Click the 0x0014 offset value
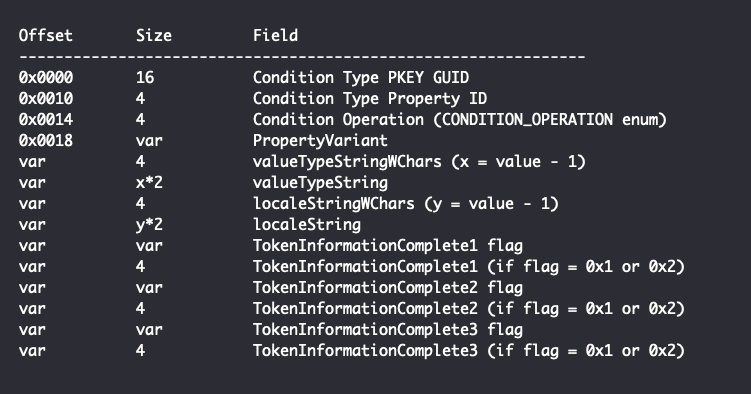This screenshot has height=394, width=751. tap(46, 120)
